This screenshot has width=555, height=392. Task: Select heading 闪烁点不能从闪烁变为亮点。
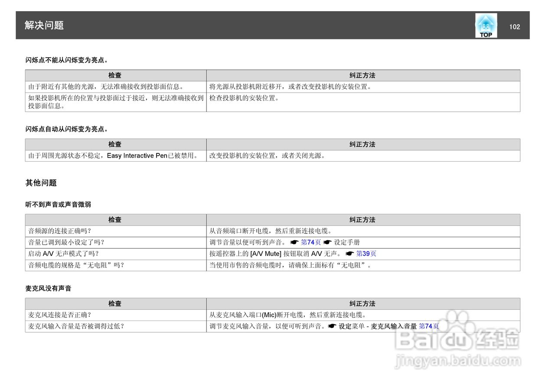(67, 60)
